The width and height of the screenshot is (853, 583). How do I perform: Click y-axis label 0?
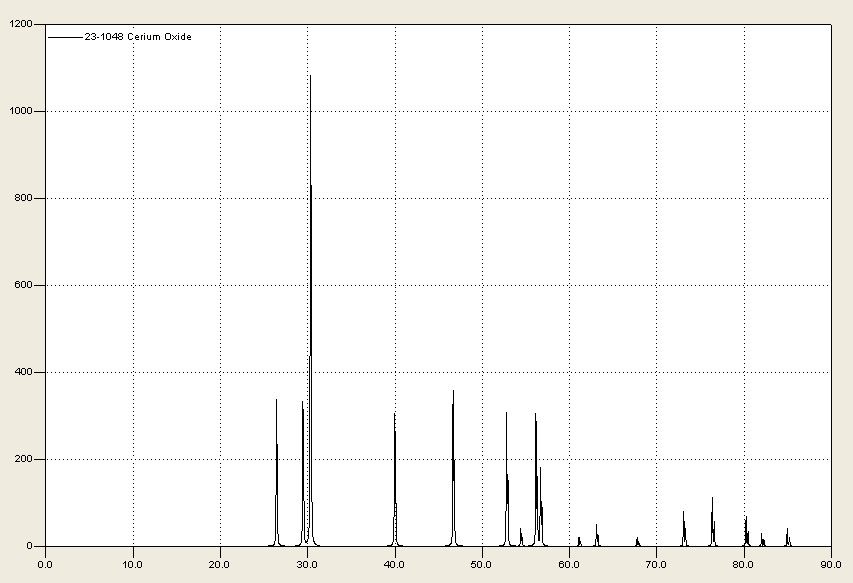click(29, 546)
